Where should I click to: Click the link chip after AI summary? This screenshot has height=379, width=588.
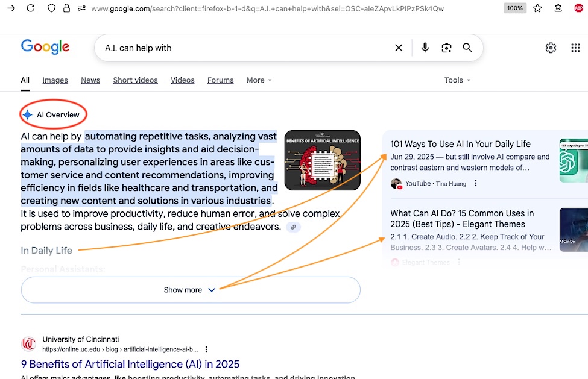click(x=293, y=227)
